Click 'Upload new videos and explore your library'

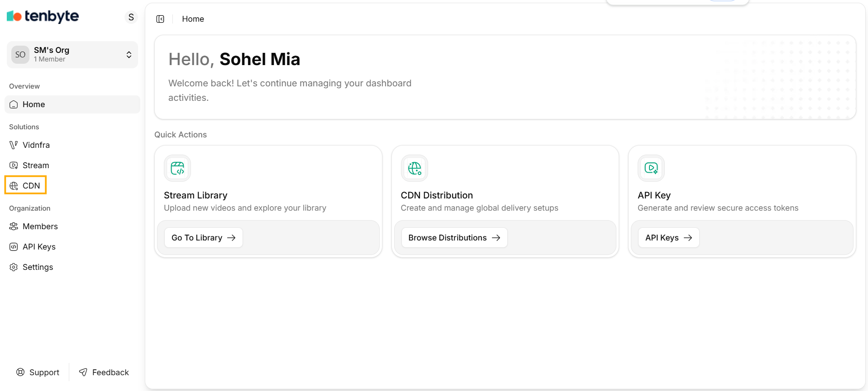pos(245,208)
